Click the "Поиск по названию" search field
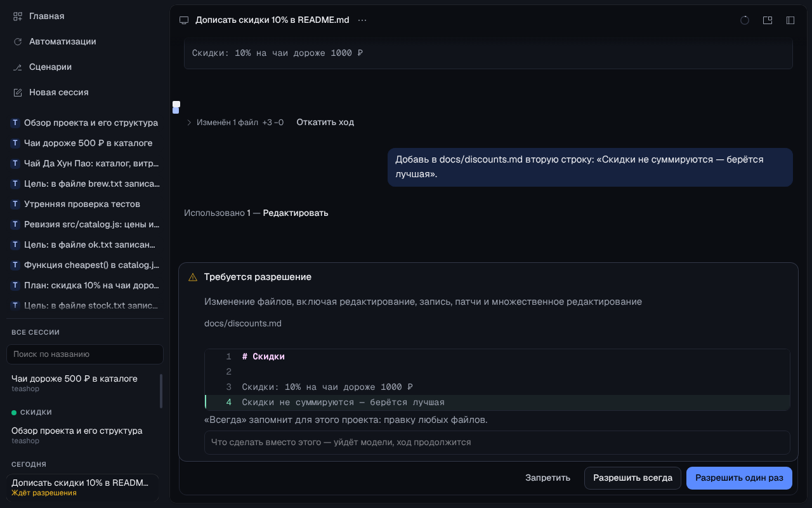 85,354
